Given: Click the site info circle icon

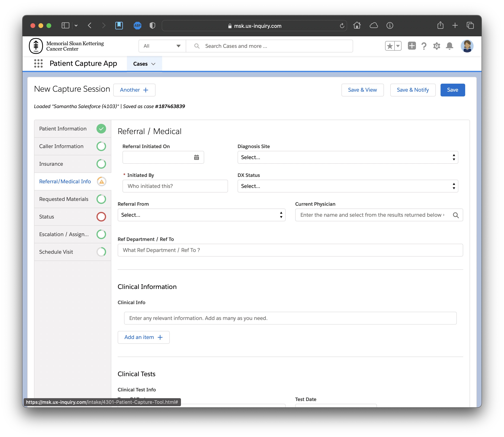Looking at the screenshot, I should [x=390, y=25].
